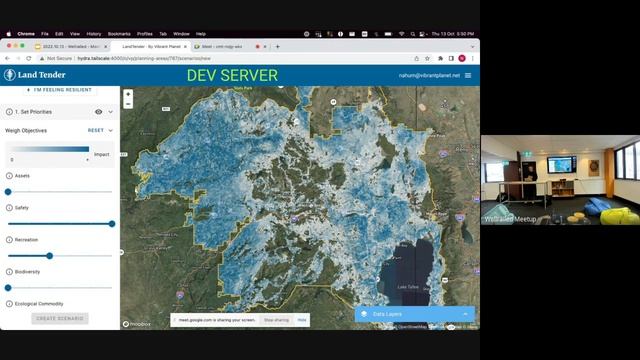Collapse the Set Priorities section
Image resolution: width=640 pixels, height=360 pixels.
point(111,112)
